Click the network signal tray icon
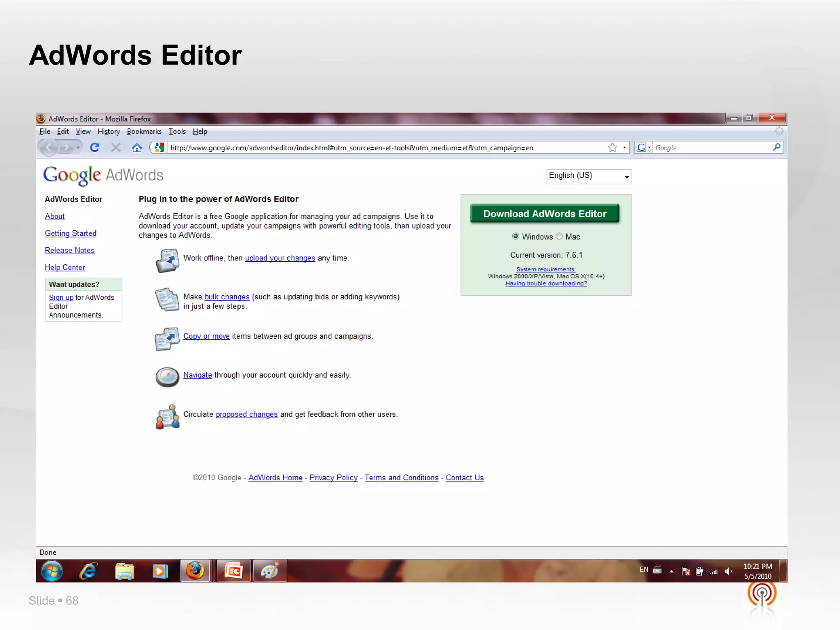This screenshot has width=840, height=630. click(x=714, y=571)
